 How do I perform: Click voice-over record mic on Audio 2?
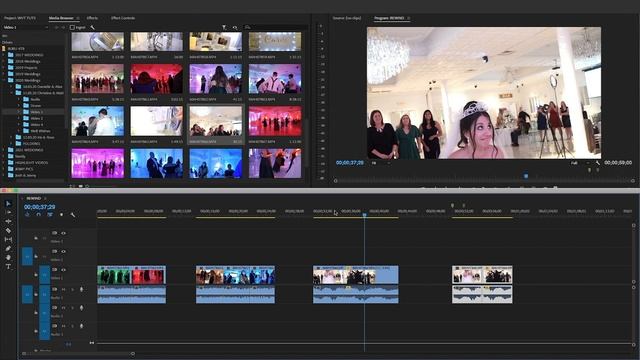(82, 308)
